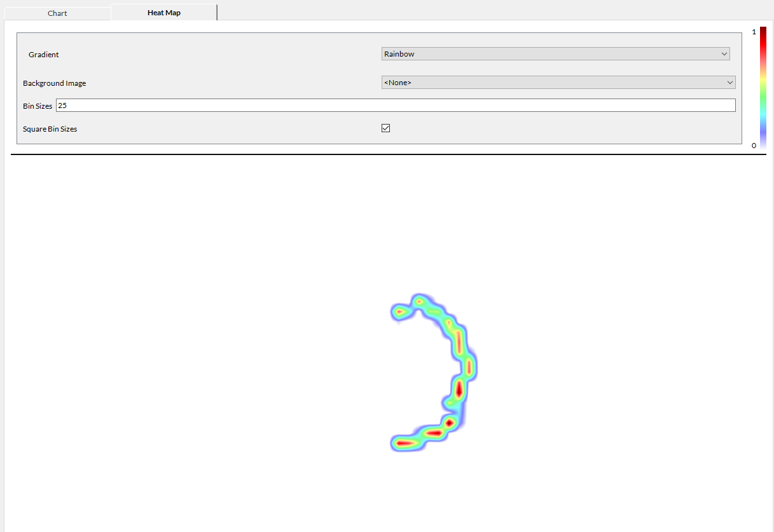The width and height of the screenshot is (774, 532).
Task: Select the Heat Map tab
Action: [163, 11]
